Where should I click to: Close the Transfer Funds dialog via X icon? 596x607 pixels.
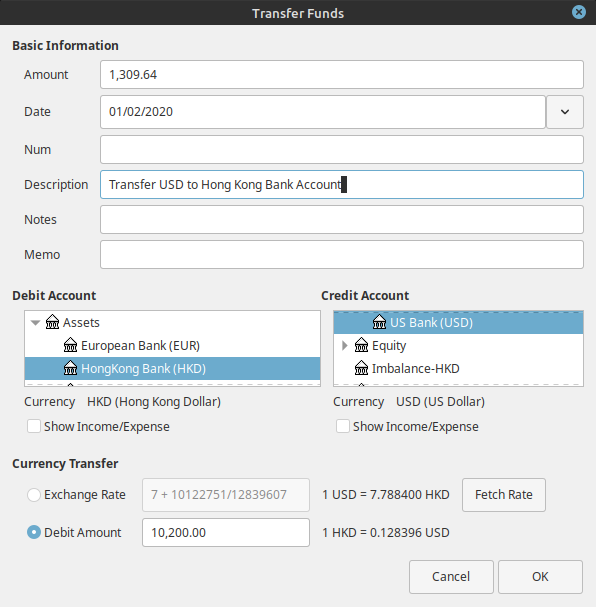(579, 12)
